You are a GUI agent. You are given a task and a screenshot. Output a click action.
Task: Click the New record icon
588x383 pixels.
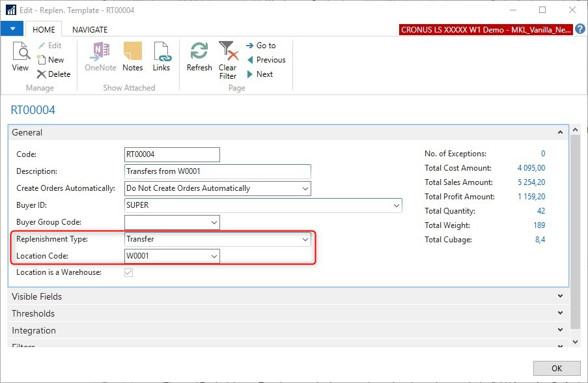click(51, 60)
